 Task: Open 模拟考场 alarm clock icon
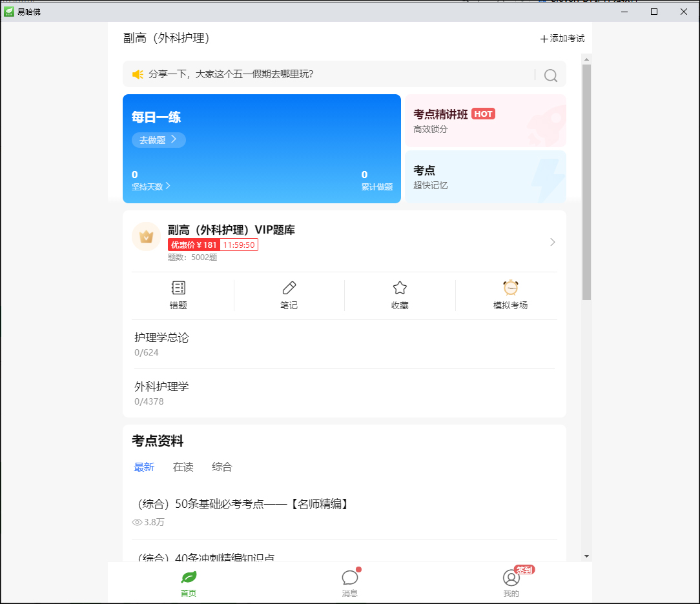tap(510, 288)
